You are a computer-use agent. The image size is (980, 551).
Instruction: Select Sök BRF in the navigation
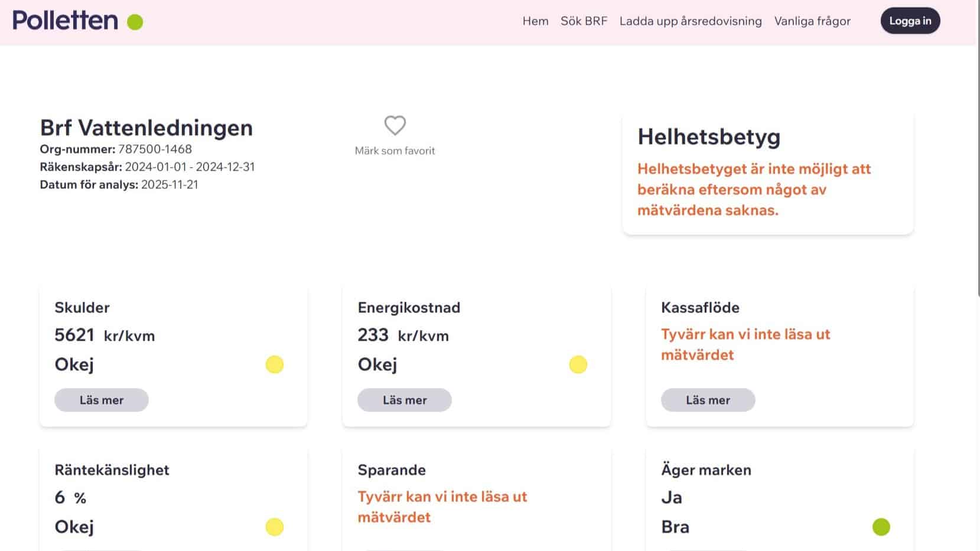tap(584, 21)
